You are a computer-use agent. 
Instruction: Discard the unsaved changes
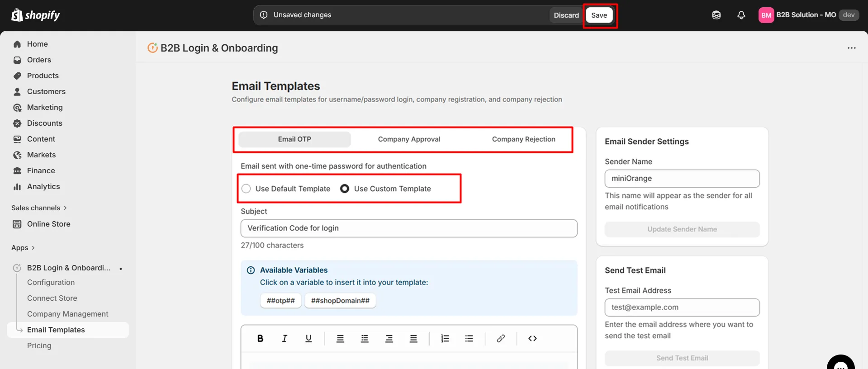(x=566, y=15)
